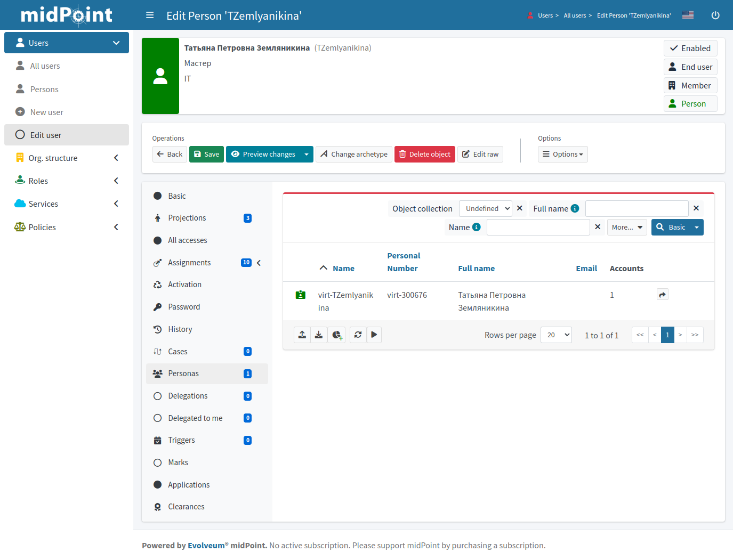Toggle the hamburger sidebar menu icon
This screenshot has height=560, width=733.
click(150, 15)
